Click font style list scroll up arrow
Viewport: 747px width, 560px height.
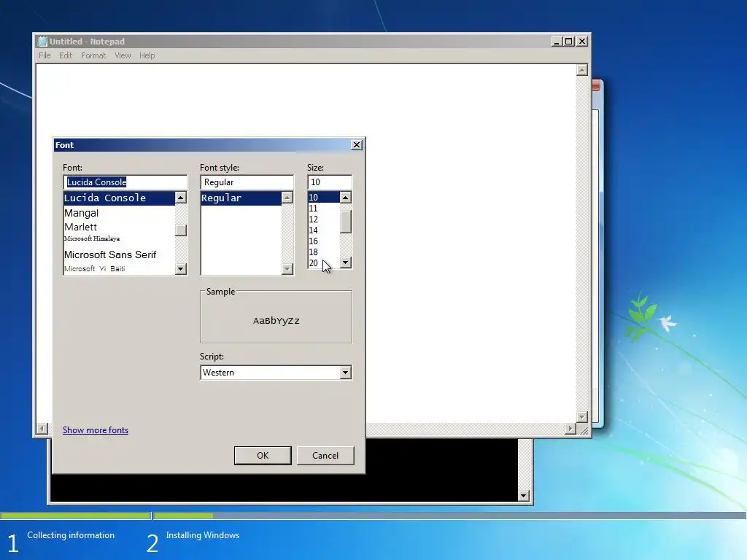click(287, 197)
